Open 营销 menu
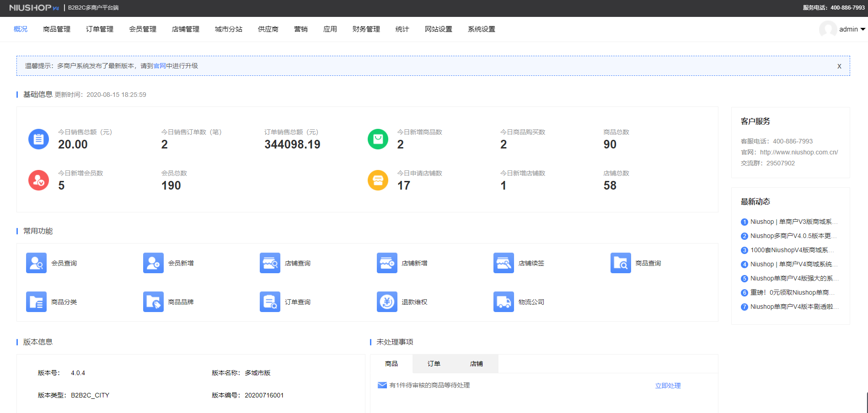 [x=301, y=29]
